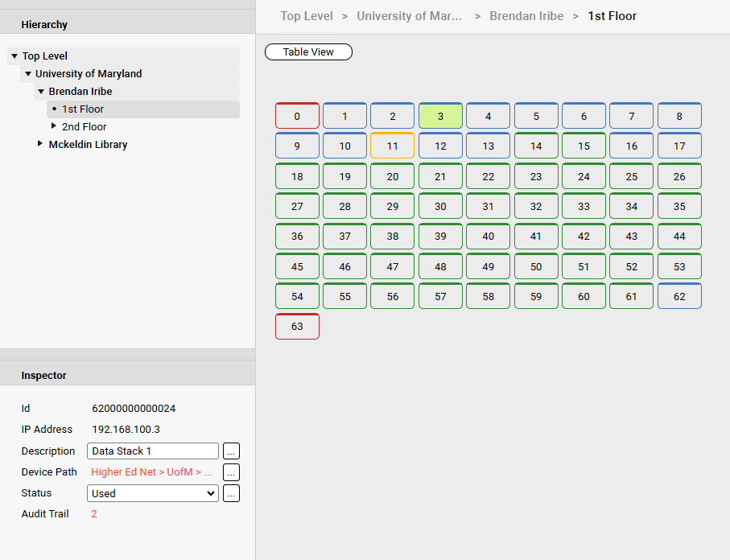Collapse the Brendan Iribe tree node
This screenshot has width=730, height=560.
click(41, 92)
